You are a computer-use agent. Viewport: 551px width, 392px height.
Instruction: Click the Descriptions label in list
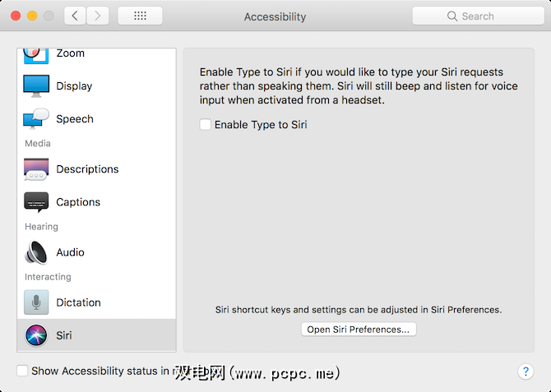[x=87, y=169]
